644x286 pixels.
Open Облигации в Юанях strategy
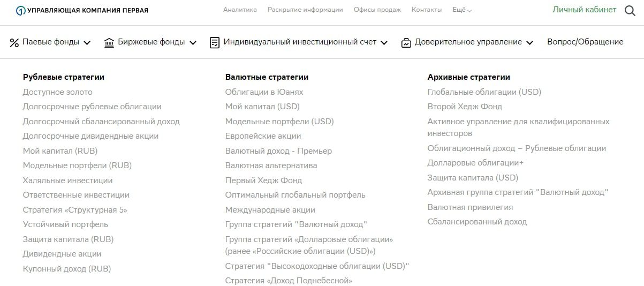264,92
